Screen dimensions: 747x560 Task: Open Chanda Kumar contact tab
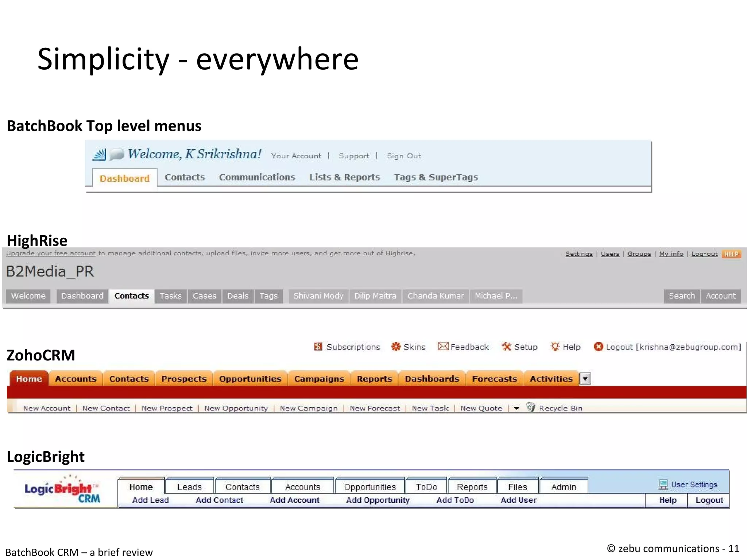tap(436, 296)
